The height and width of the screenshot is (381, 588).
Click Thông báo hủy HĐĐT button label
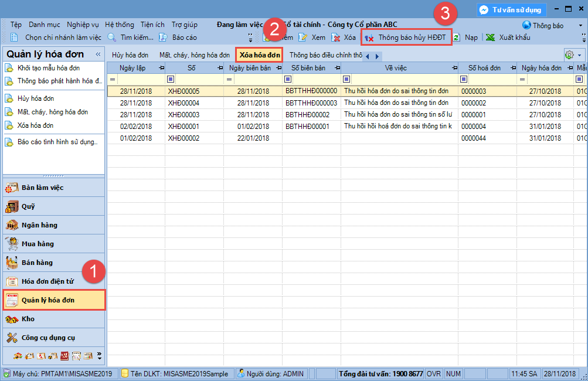(412, 38)
